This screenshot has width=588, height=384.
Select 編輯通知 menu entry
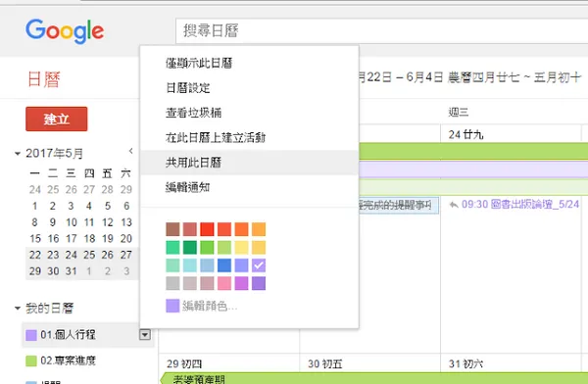(249, 187)
